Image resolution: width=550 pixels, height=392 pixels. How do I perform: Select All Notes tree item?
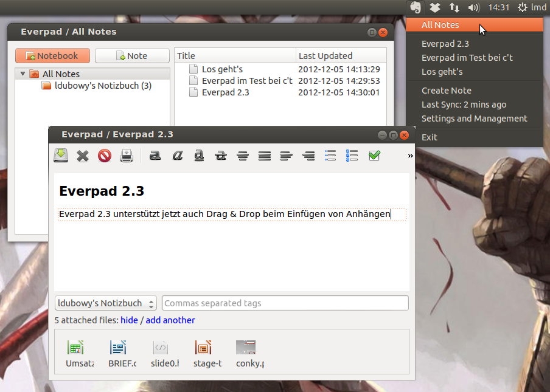pyautogui.click(x=61, y=74)
